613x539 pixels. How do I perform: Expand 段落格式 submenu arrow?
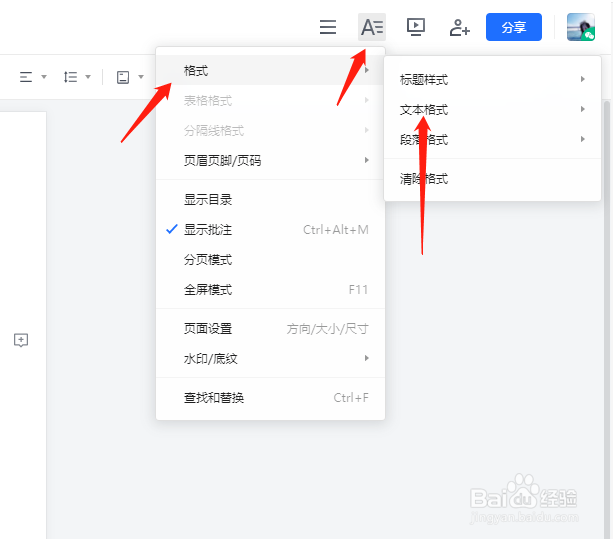pos(583,139)
